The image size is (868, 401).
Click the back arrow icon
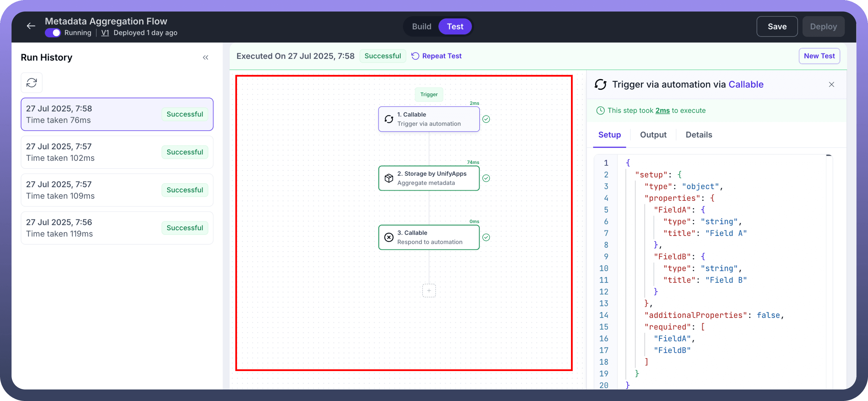(x=31, y=26)
